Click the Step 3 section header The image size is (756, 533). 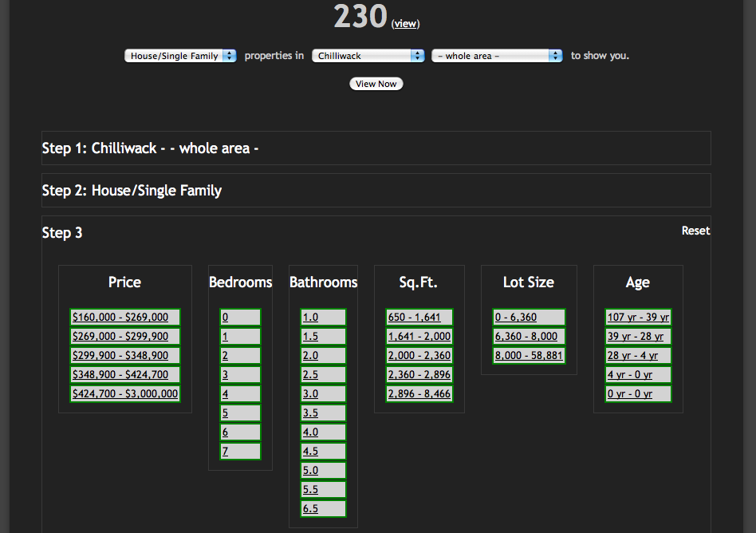click(x=62, y=233)
